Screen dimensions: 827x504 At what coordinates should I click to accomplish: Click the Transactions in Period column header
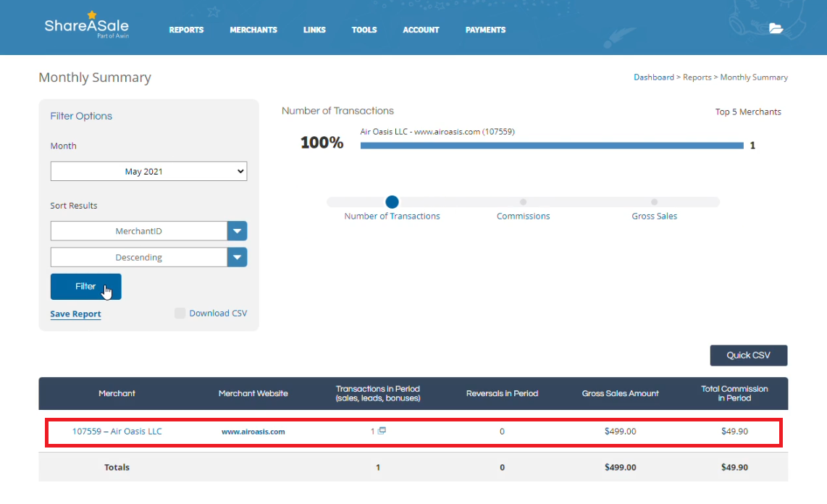click(377, 393)
